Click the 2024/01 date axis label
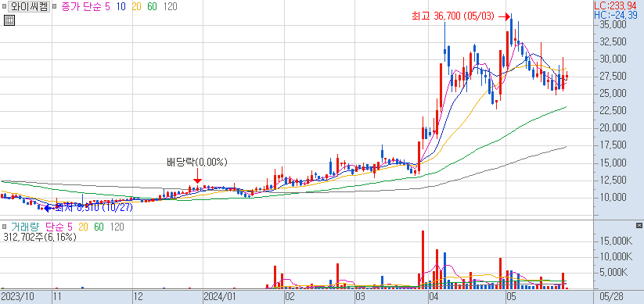The image size is (644, 304). [221, 296]
